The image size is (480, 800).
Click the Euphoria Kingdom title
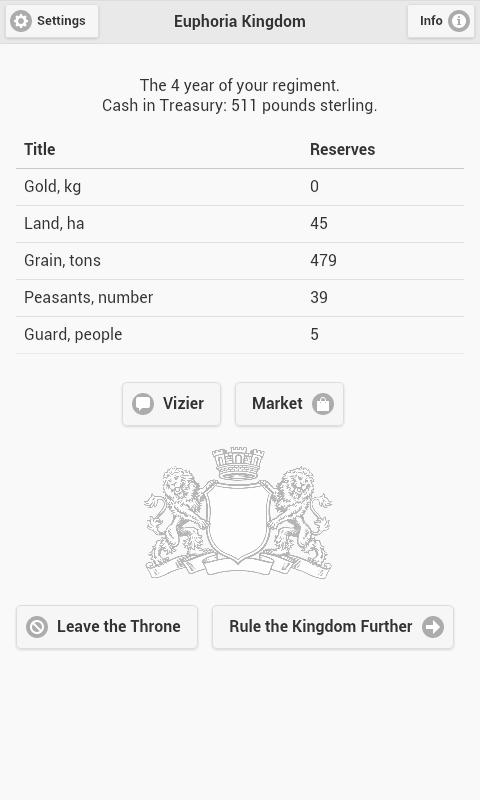(240, 21)
